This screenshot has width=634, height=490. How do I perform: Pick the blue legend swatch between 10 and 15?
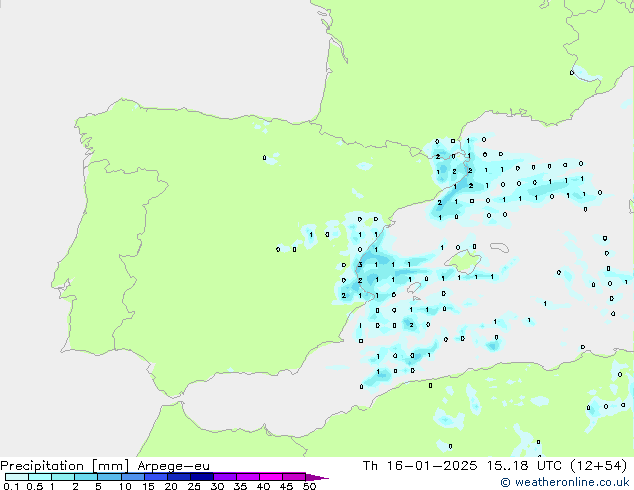pos(132,477)
